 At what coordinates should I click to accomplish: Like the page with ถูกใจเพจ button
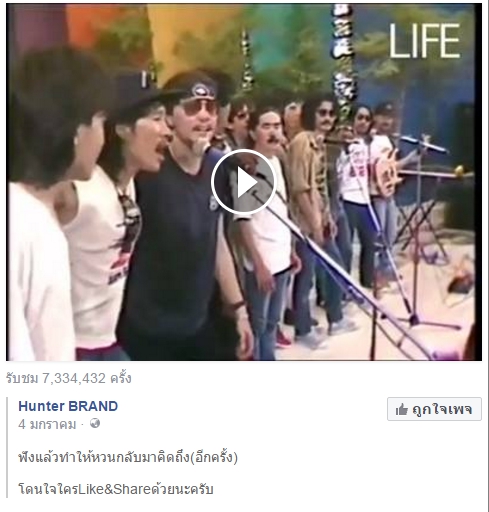(434, 409)
